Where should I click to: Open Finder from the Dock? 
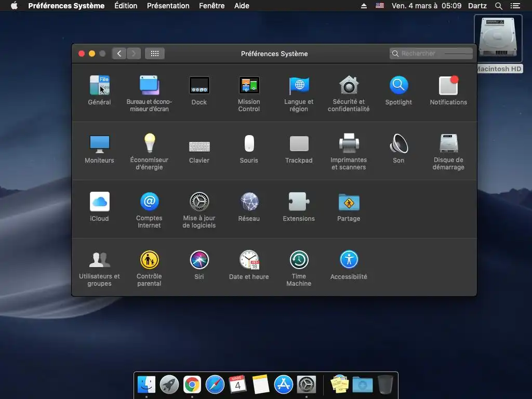(147, 385)
